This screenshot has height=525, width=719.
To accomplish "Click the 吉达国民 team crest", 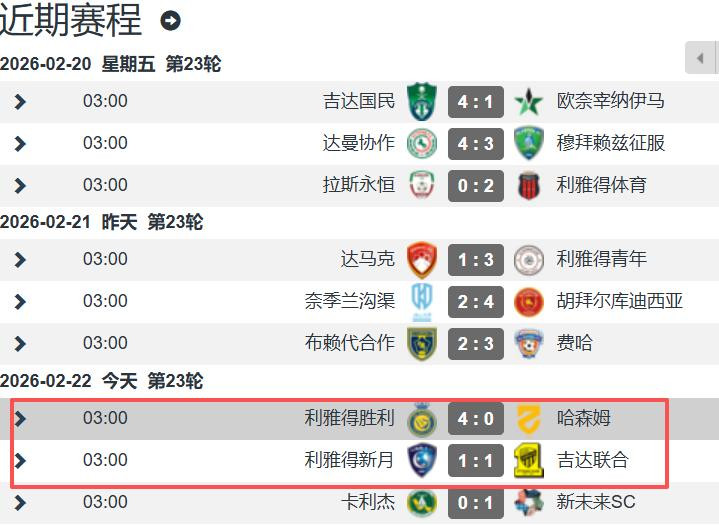I will 422,101.
